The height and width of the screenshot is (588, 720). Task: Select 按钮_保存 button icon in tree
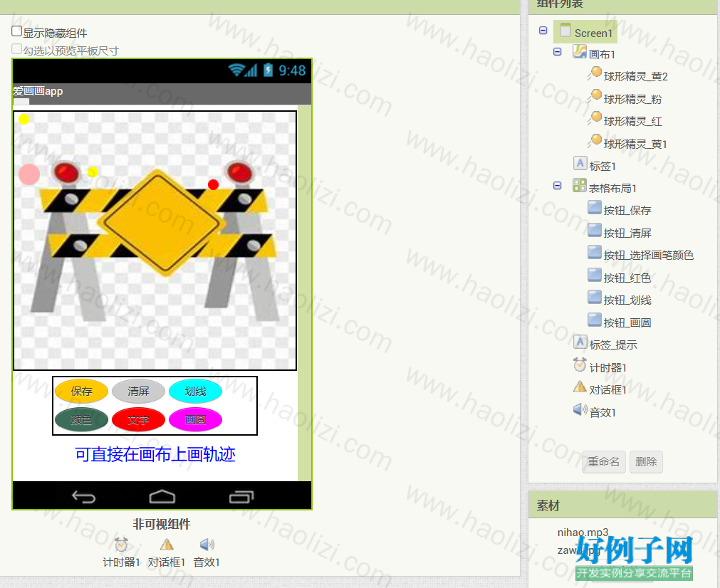[595, 207]
